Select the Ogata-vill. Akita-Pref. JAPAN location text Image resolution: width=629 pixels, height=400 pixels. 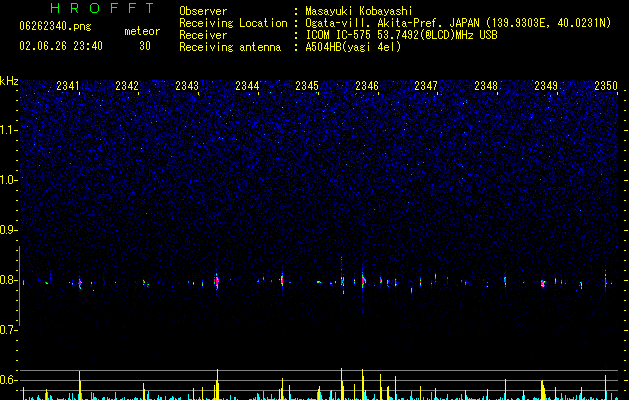(x=458, y=23)
